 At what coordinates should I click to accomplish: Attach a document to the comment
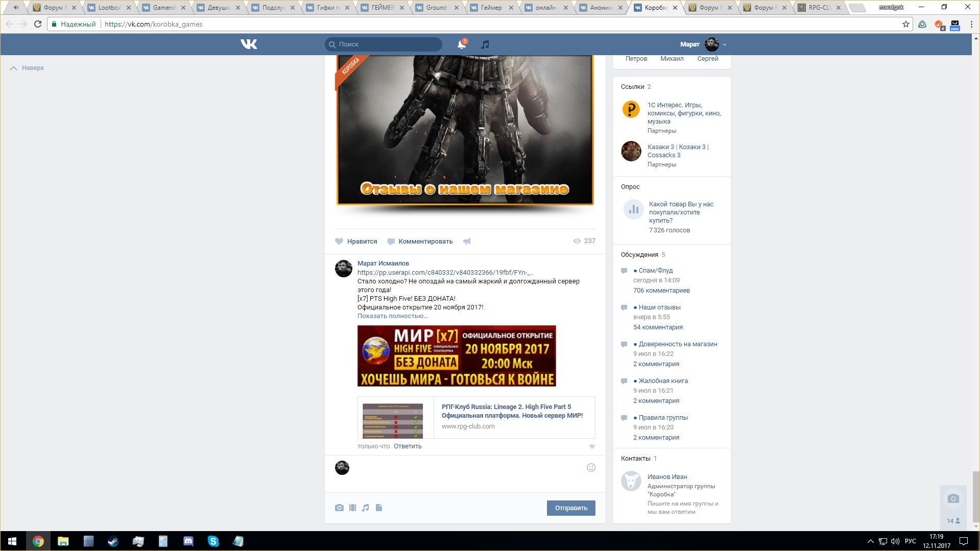tap(379, 508)
